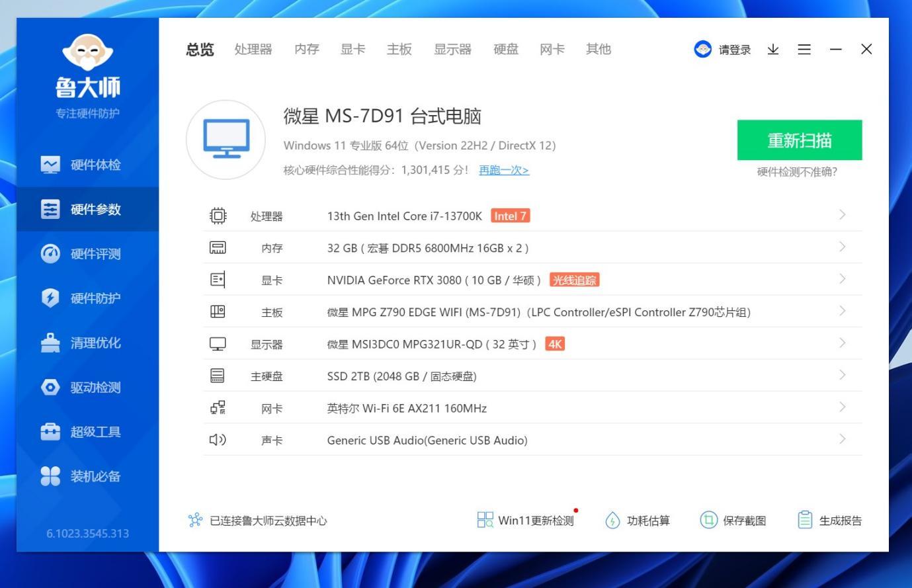Click 微星 MS-7D91 台式电脑 title
The image size is (912, 588).
point(382,116)
